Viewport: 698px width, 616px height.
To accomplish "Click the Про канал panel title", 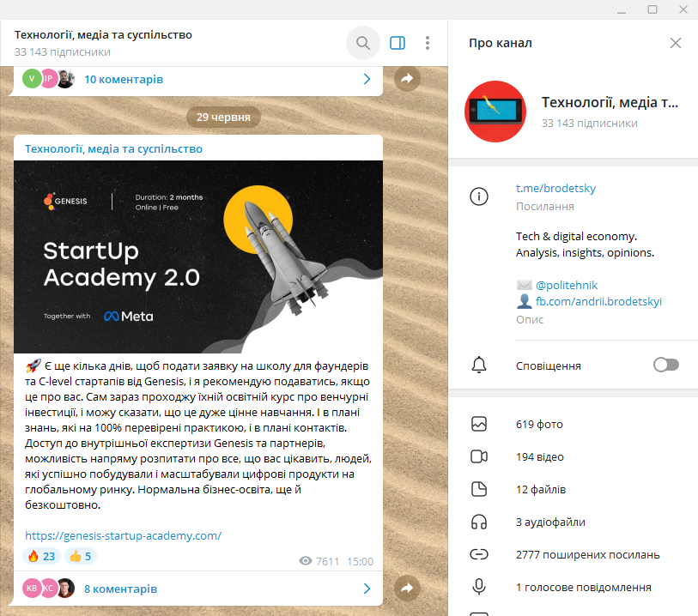I will pos(501,43).
